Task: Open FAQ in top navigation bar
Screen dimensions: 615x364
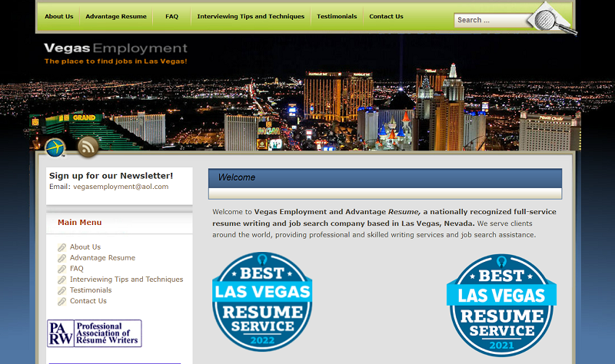Action: (171, 16)
